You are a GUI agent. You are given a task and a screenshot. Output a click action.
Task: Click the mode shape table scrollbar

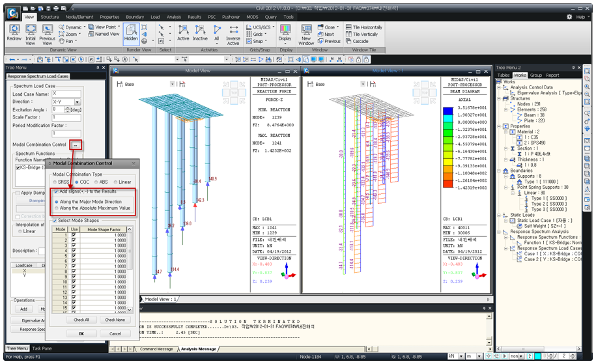(x=130, y=270)
